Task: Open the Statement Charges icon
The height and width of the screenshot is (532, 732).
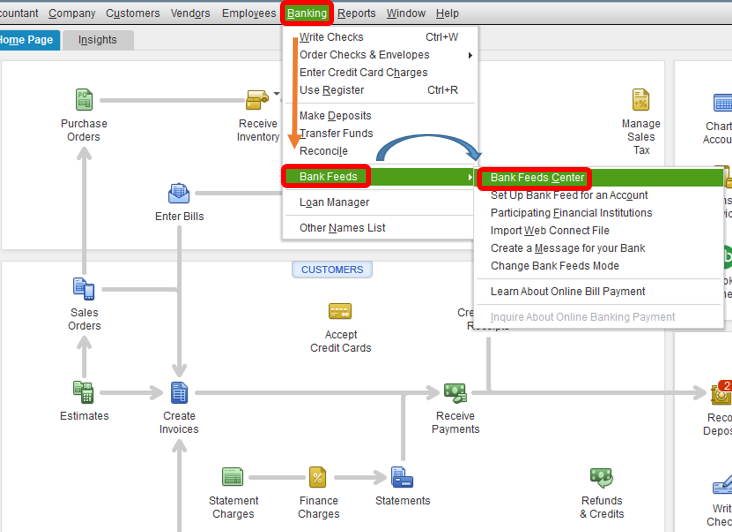Action: (x=232, y=477)
